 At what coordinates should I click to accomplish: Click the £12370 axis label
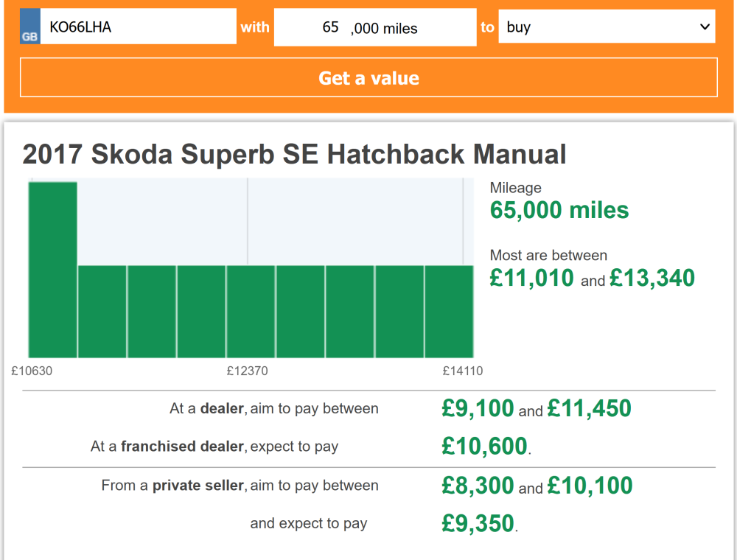(247, 371)
